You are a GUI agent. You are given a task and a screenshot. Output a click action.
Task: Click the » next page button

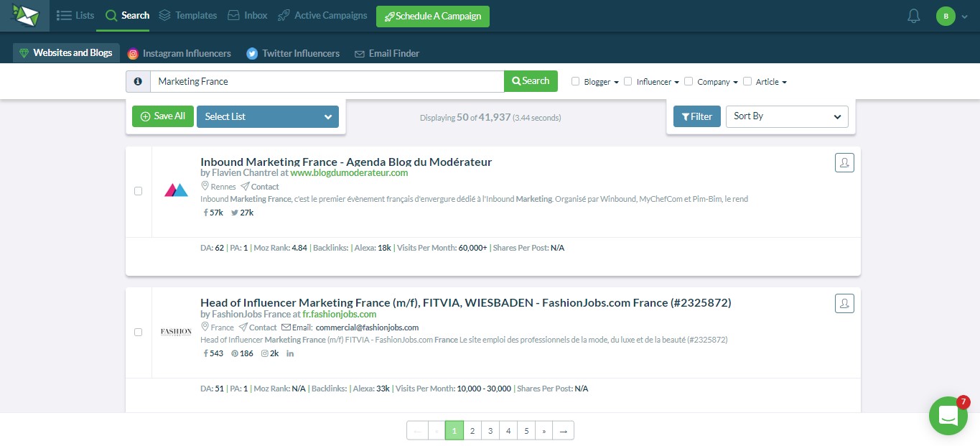[544, 431]
